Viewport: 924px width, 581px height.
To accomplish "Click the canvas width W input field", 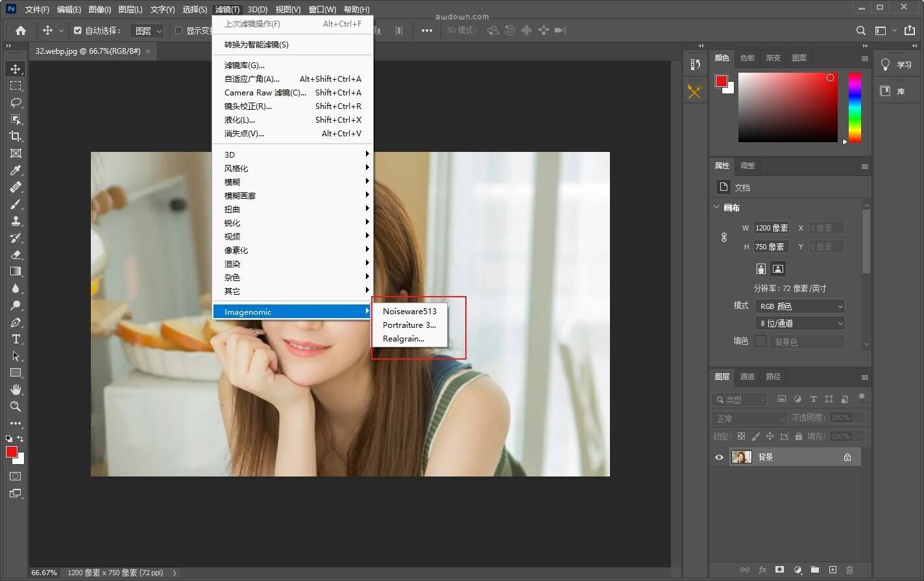I will 772,228.
